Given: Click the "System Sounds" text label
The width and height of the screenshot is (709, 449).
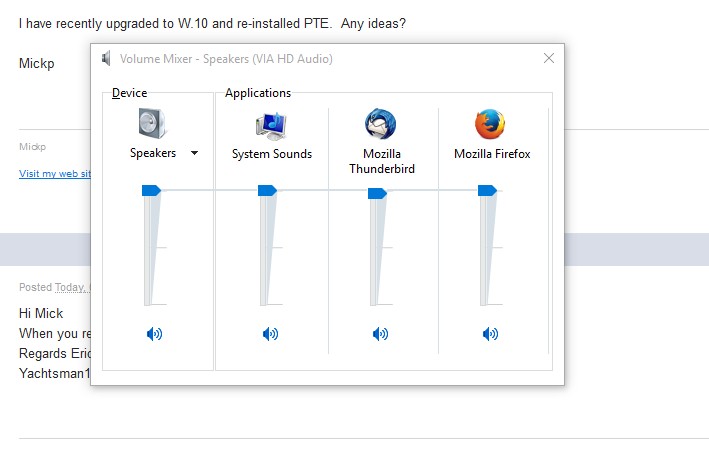Looking at the screenshot, I should coord(272,154).
